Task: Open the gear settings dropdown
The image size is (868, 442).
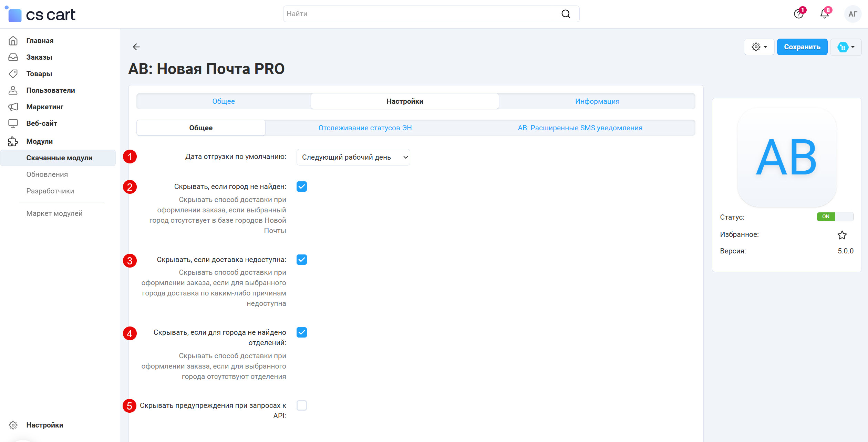Action: (759, 47)
